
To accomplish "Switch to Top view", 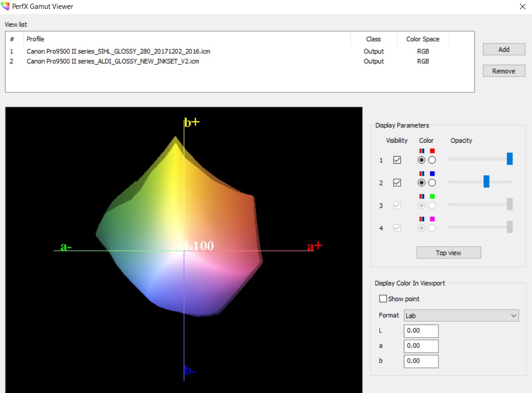I will coord(448,253).
